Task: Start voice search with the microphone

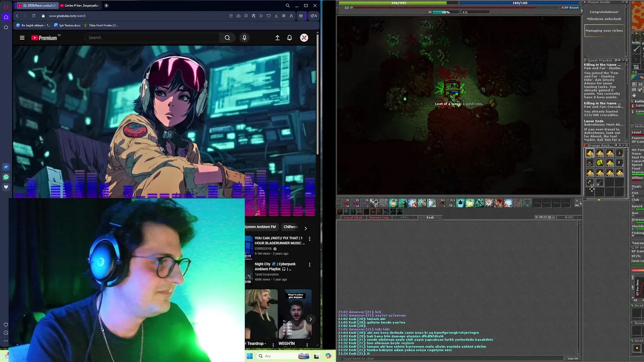Action: pyautogui.click(x=245, y=38)
